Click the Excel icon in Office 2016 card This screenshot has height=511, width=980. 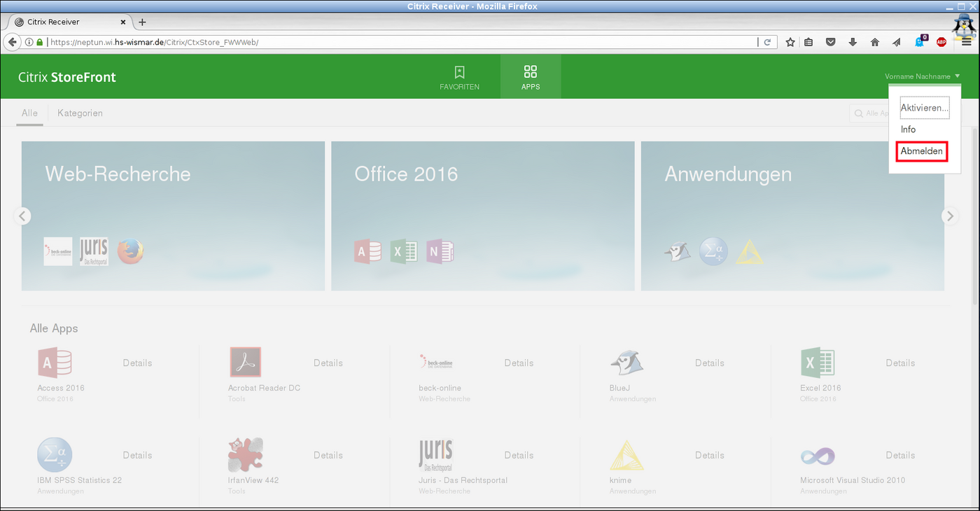coord(404,251)
